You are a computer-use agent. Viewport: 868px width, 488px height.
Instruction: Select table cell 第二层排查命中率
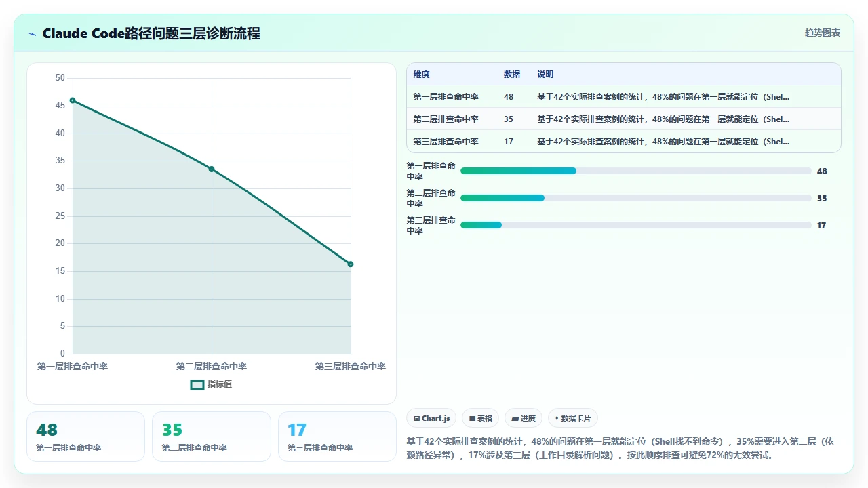point(446,119)
